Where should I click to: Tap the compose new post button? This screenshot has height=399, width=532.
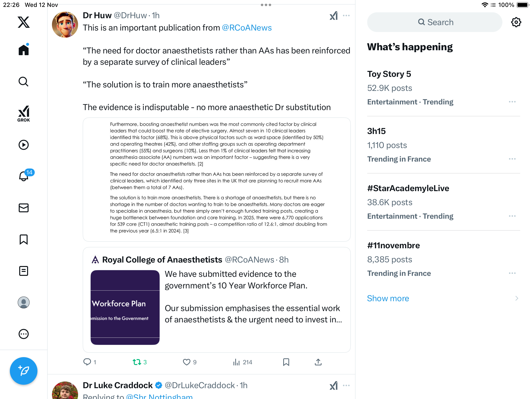[x=24, y=371]
